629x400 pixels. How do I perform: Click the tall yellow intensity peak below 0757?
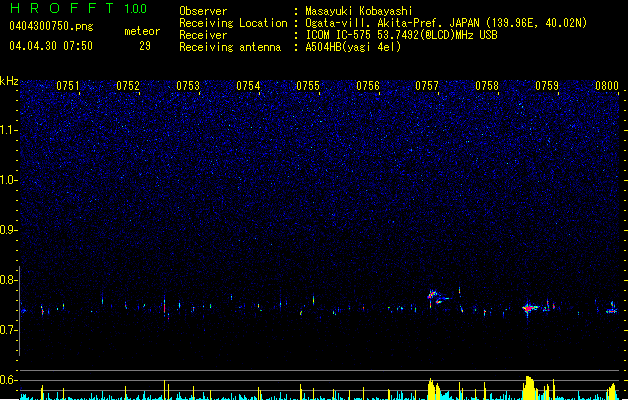coord(434,389)
